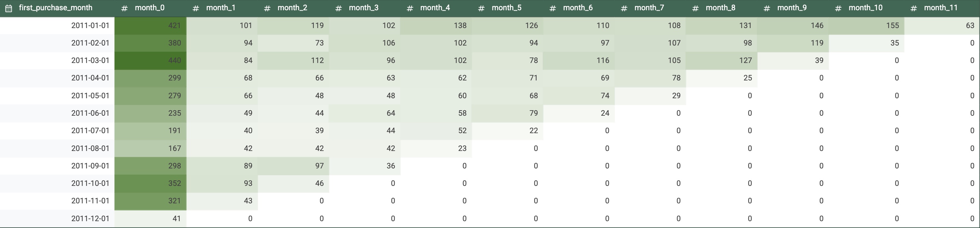
Task: Click the hash icon next to month_3
Action: (338, 8)
